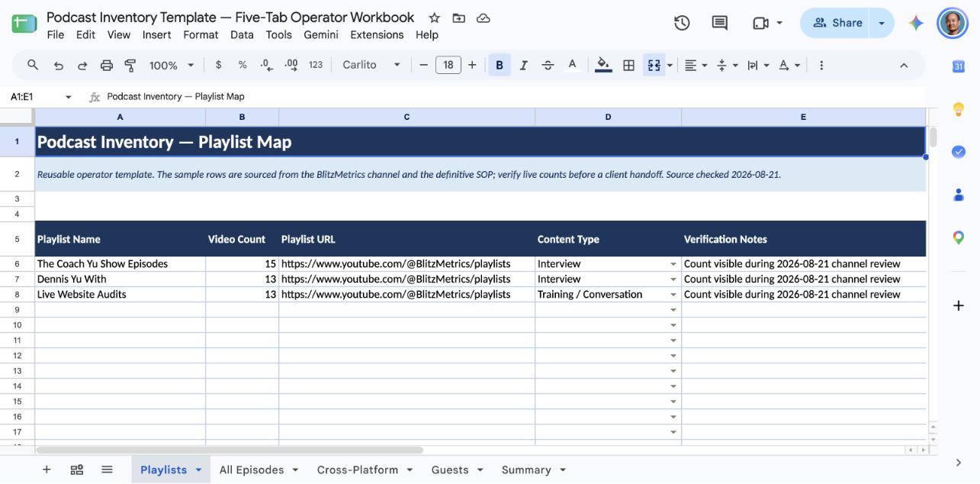Open vertical align dropdown

point(728,66)
